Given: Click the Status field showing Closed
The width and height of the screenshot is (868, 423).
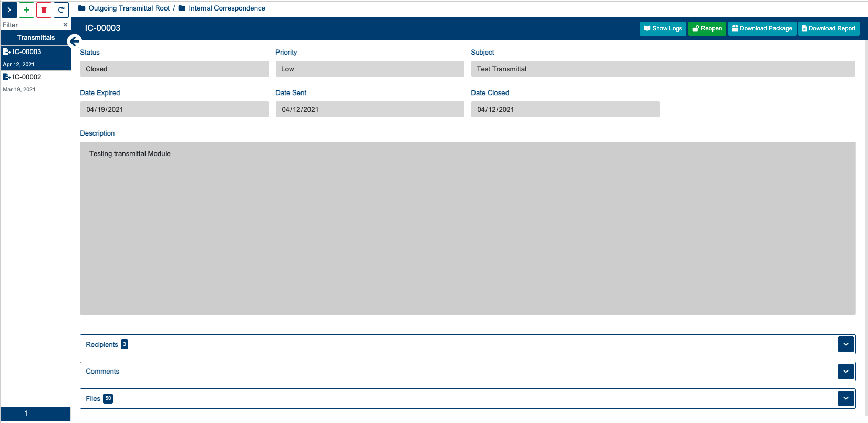Looking at the screenshot, I should [174, 69].
